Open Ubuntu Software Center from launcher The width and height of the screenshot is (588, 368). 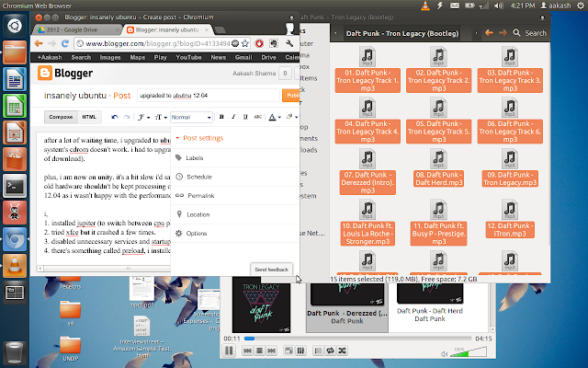[15, 159]
